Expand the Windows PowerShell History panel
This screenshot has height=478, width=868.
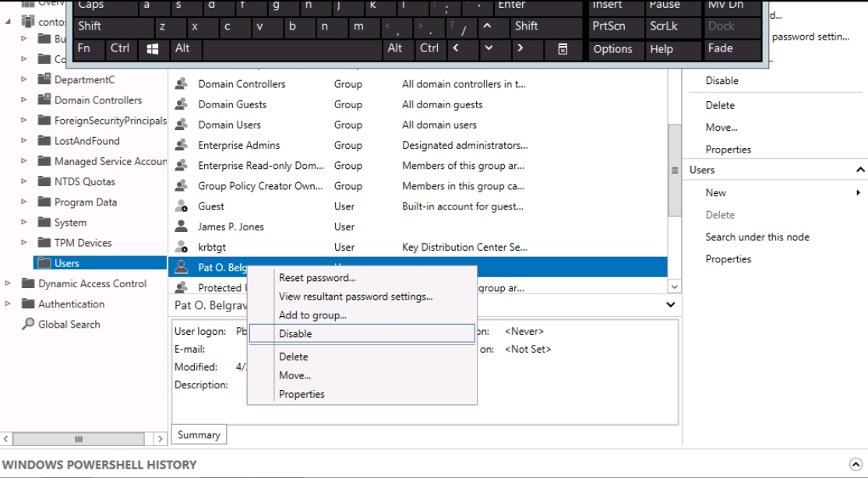point(855,465)
